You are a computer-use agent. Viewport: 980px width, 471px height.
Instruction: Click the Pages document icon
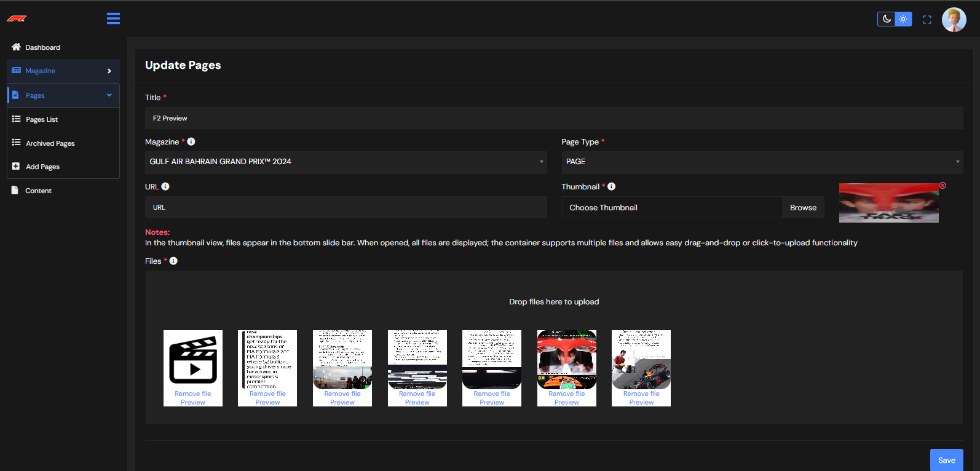(x=16, y=95)
